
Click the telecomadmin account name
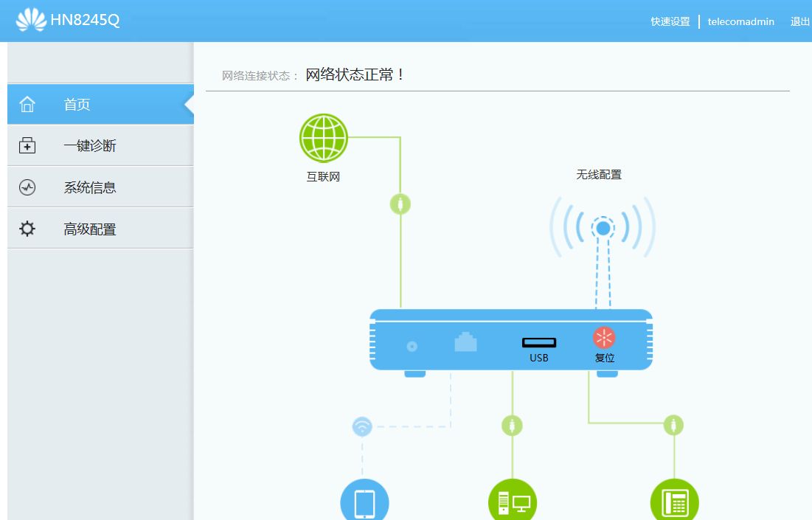[x=740, y=21]
